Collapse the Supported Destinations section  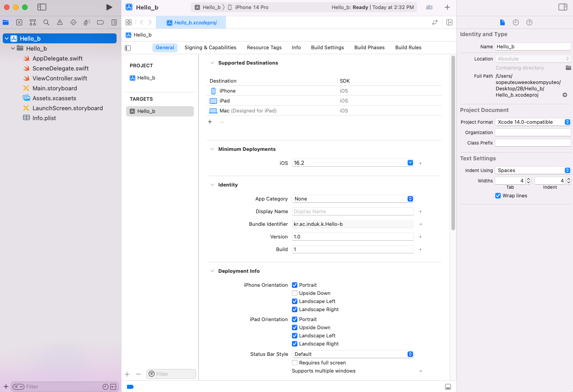point(212,63)
